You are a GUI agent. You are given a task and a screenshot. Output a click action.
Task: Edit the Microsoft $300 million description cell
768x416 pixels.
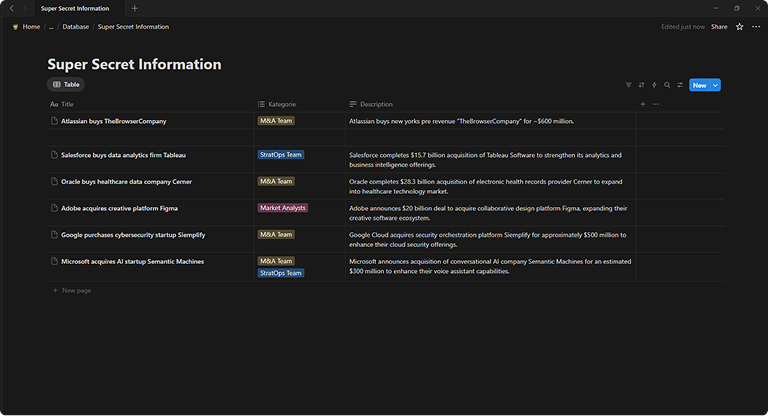[491, 266]
